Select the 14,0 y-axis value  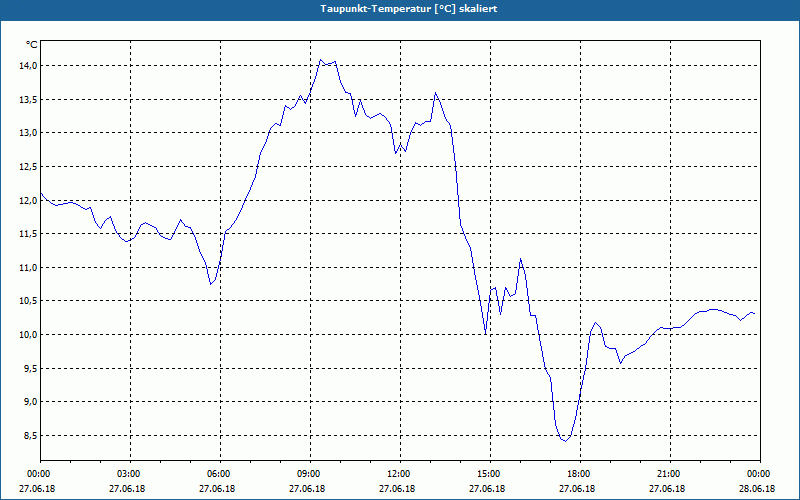click(28, 65)
